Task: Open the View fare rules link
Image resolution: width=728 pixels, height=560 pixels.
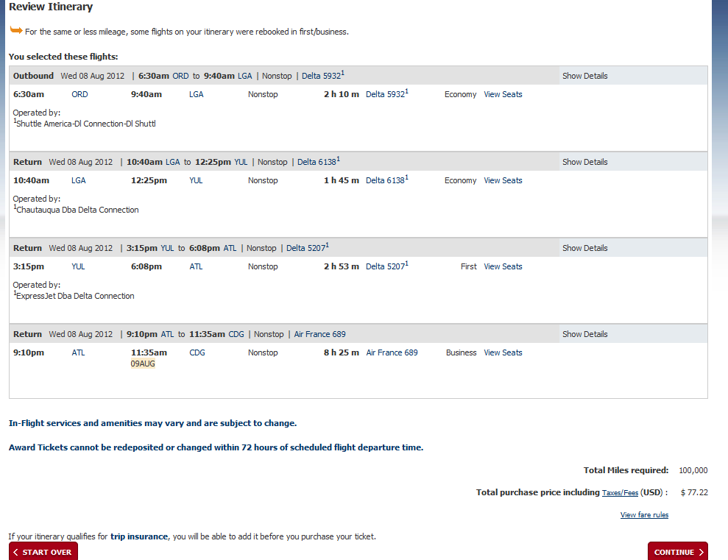Action: click(644, 515)
